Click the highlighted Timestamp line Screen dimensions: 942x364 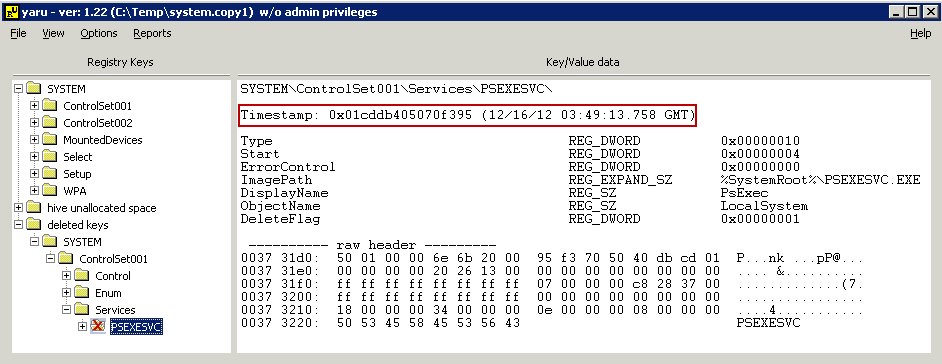(467, 115)
